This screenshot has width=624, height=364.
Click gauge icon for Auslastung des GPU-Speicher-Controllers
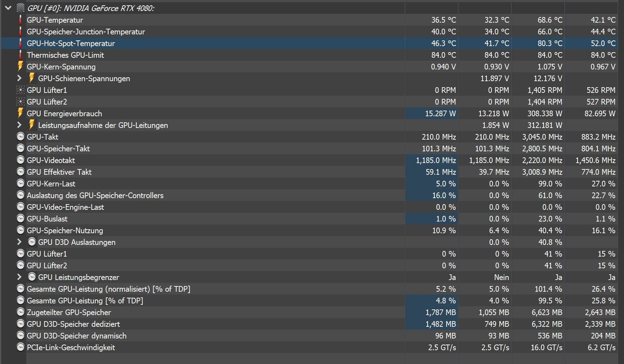point(21,195)
